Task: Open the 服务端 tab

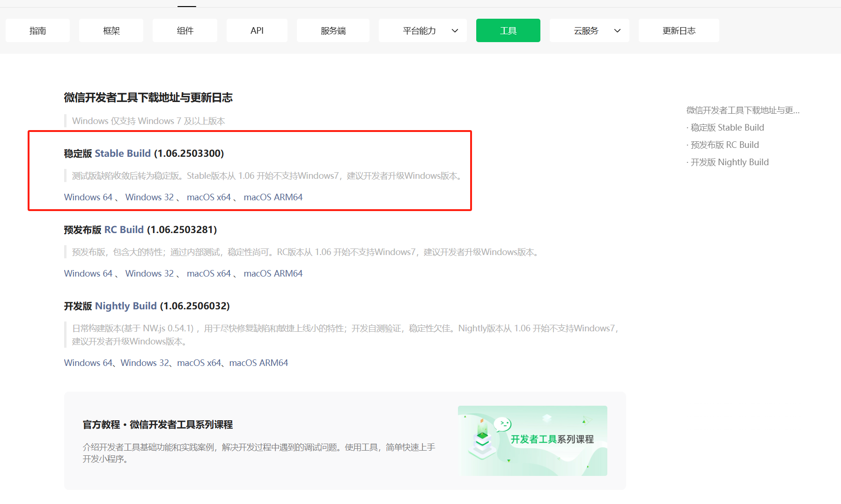Action: [x=333, y=30]
